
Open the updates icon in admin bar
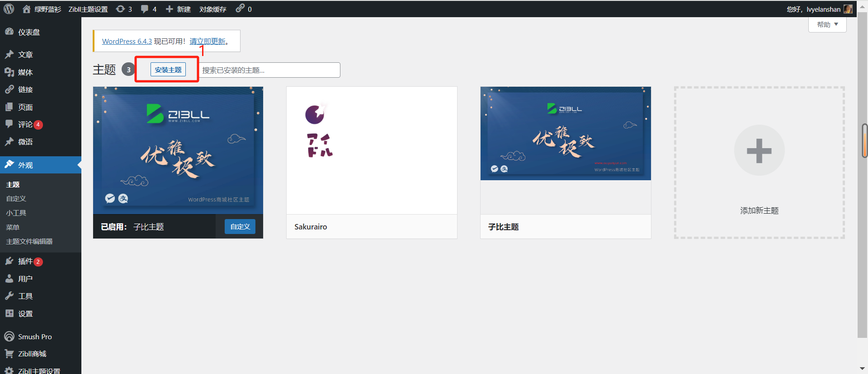[121, 9]
